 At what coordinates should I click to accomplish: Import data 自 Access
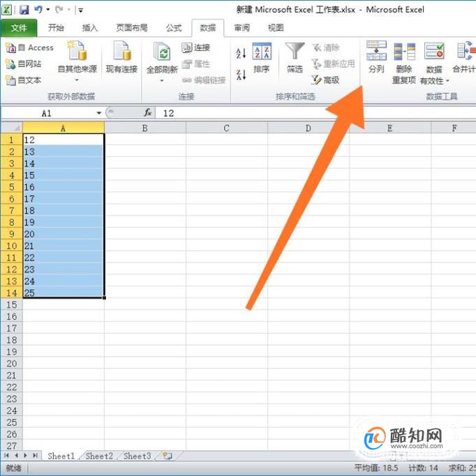click(30, 47)
